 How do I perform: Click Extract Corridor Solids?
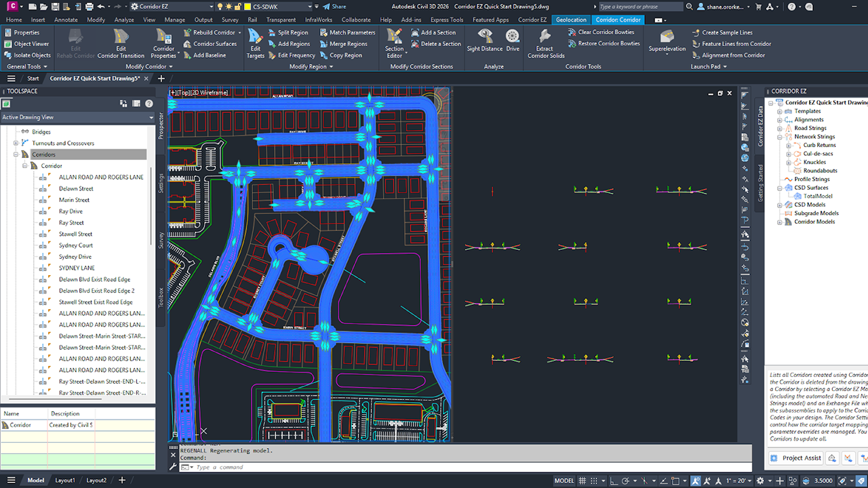[546, 43]
